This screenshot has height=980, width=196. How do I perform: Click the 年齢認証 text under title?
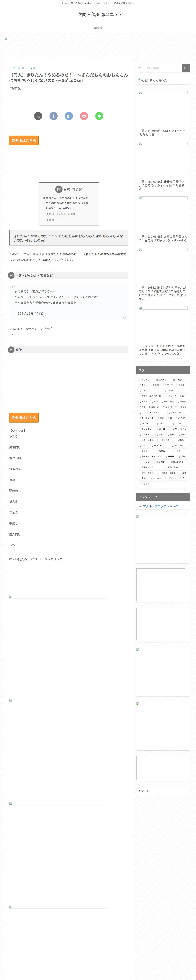point(15,88)
